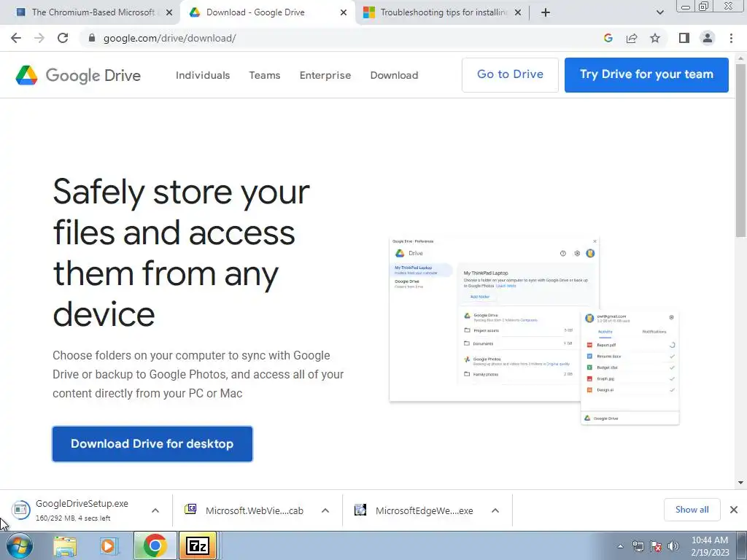Close the Troubleshooting tips tab
This screenshot has width=747, height=560.
pyautogui.click(x=518, y=12)
